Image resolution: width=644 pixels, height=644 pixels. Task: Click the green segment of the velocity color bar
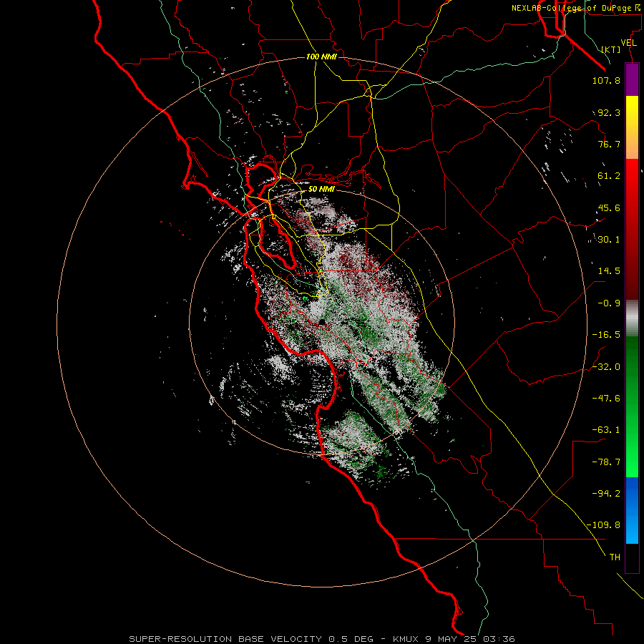coord(632,406)
